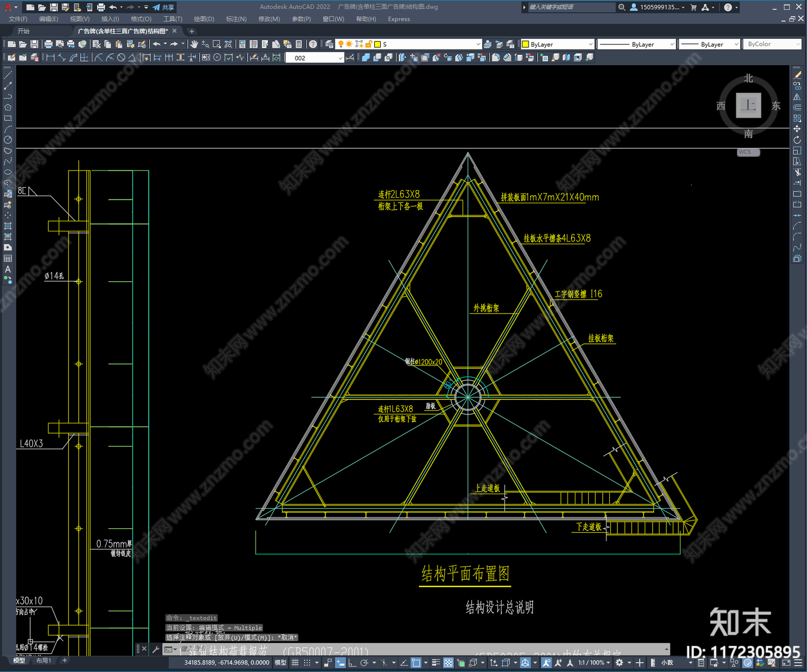Click the Pan hand tool icon
The height and width of the screenshot is (672, 807).
194,44
